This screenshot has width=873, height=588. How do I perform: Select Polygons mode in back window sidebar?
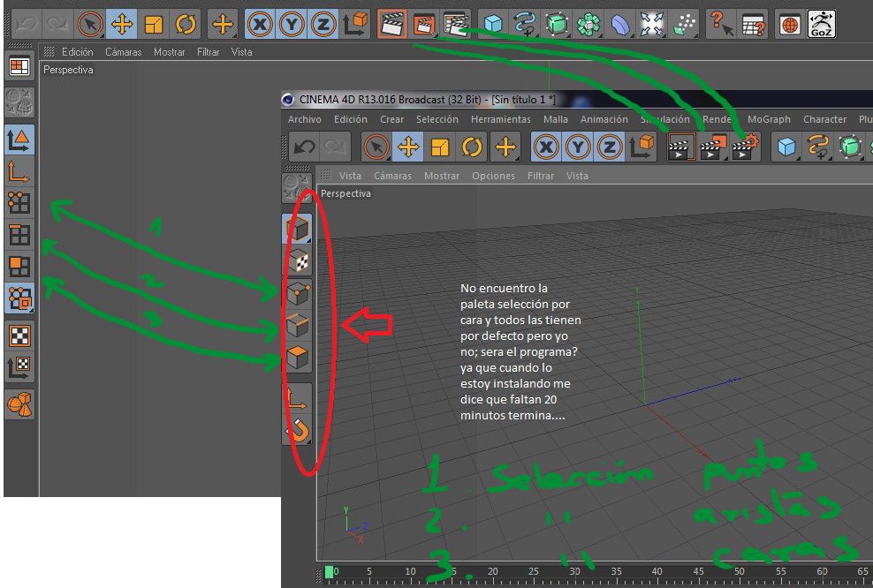click(19, 267)
